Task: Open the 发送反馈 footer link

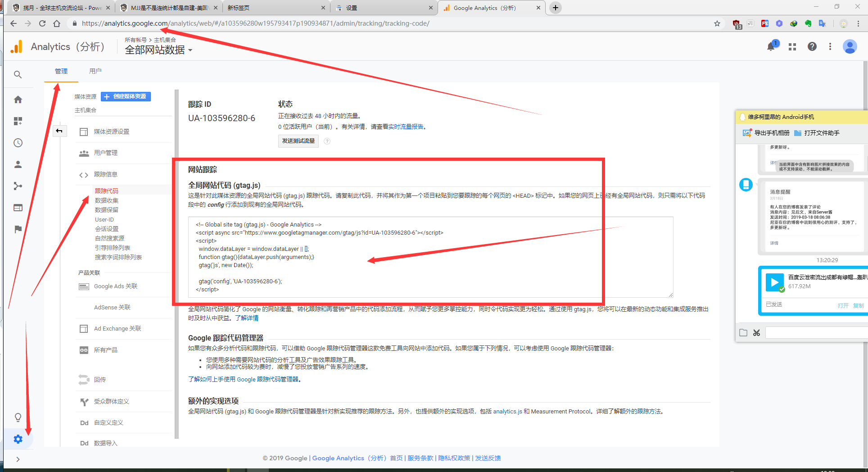Action: pos(488,458)
